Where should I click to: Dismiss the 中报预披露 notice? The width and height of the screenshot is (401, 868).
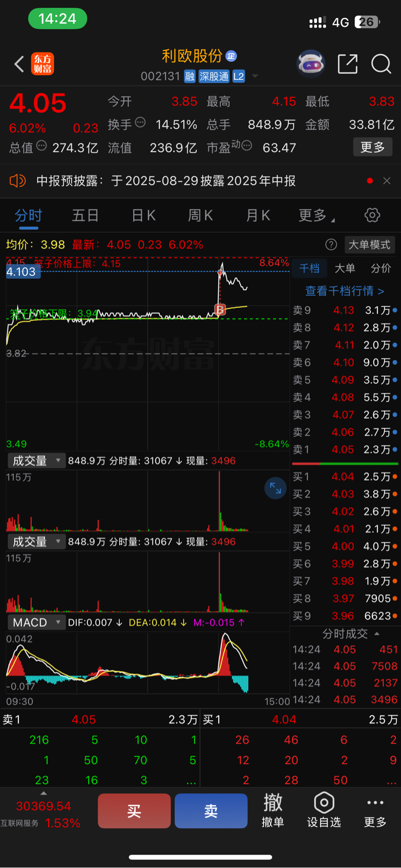[386, 181]
